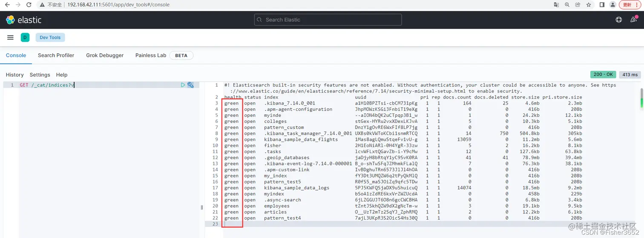The height and width of the screenshot is (238, 644).
Task: Click the docs.count value 13059
Action: (x=464, y=139)
